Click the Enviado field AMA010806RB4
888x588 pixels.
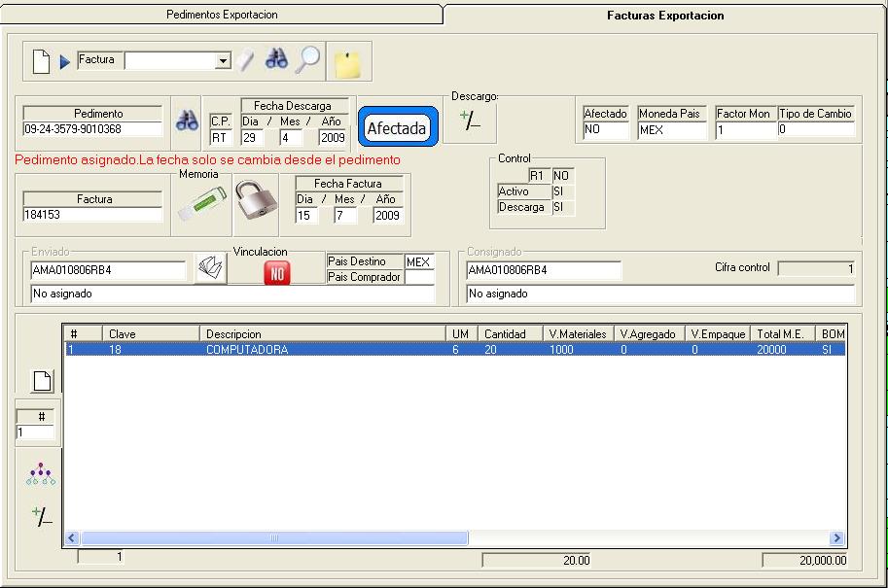[x=108, y=270]
